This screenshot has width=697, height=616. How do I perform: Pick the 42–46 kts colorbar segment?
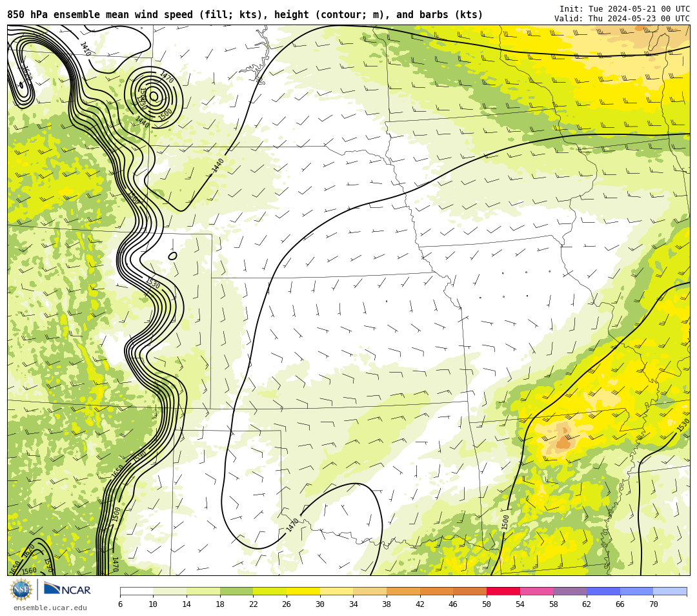point(436,591)
